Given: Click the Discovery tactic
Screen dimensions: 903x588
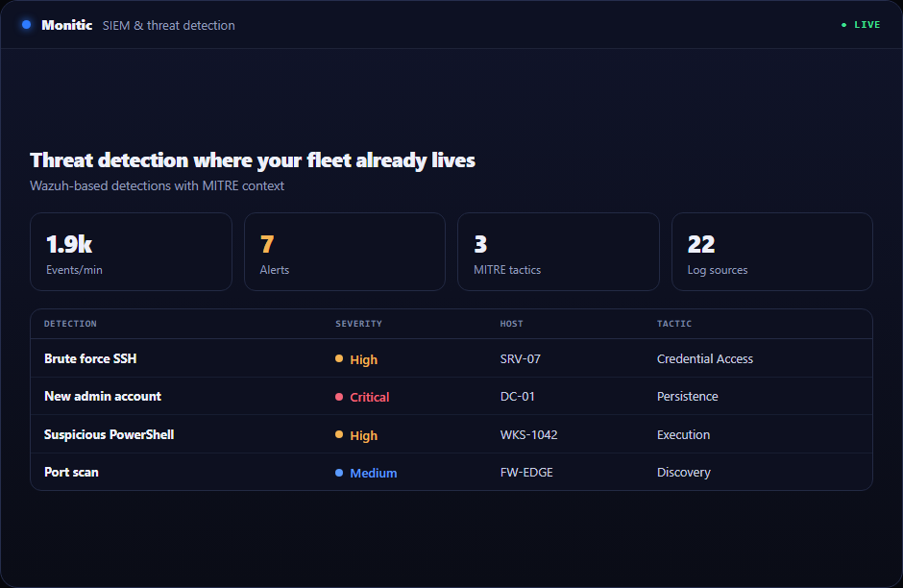Looking at the screenshot, I should 684,473.
